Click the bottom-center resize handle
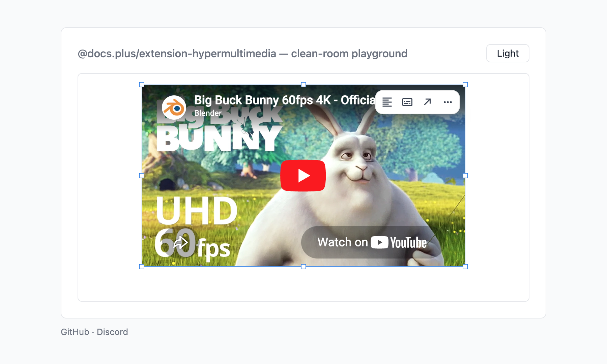 (303, 267)
